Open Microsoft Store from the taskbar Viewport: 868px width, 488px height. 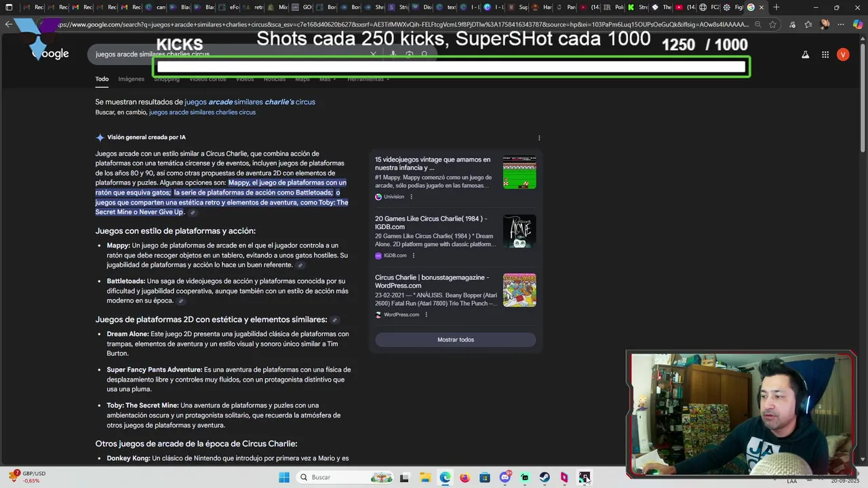(484, 478)
